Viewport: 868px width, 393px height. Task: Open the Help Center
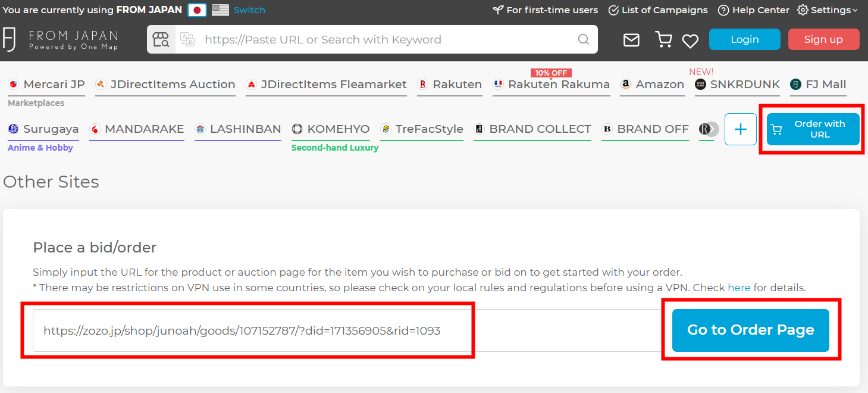click(754, 10)
